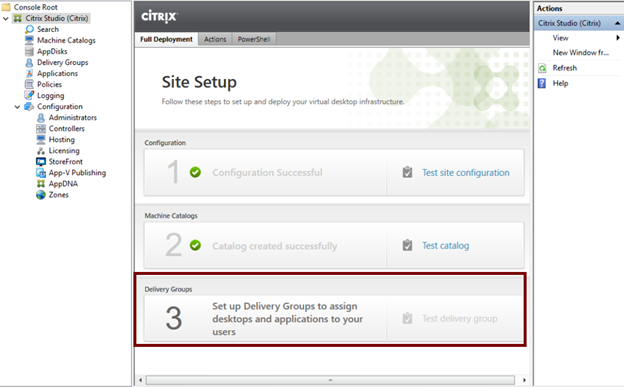Viewport: 624px width, 387px height.
Task: Click the Delivery Groups user icon
Action: (29, 63)
